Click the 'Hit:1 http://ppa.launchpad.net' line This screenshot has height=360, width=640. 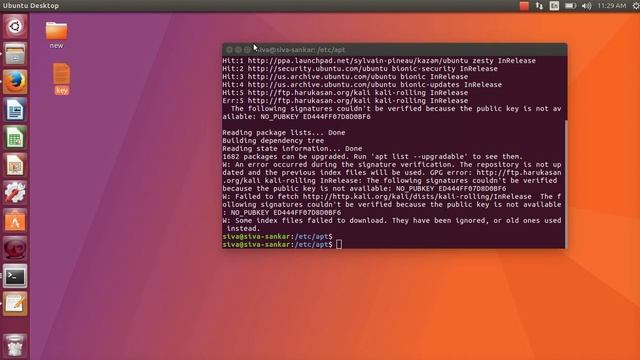[x=379, y=61]
